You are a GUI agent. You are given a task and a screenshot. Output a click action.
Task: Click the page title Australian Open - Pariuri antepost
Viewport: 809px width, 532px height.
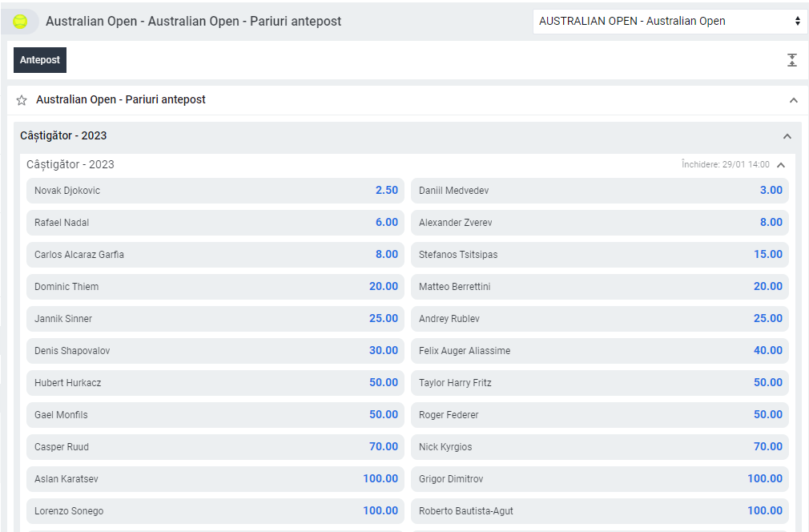point(194,21)
